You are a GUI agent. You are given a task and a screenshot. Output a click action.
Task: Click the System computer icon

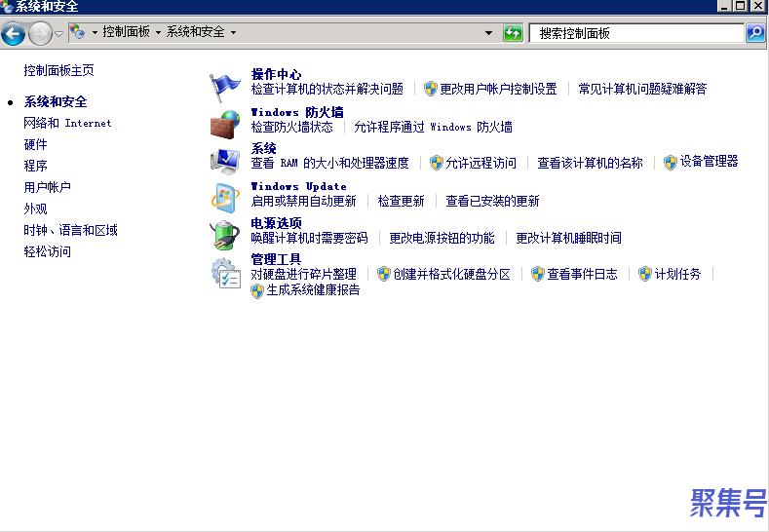225,160
